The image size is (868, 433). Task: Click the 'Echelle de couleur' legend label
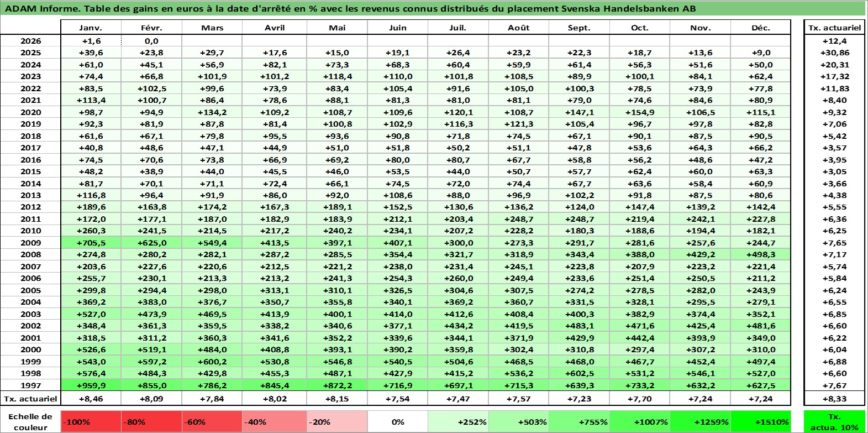pyautogui.click(x=30, y=421)
